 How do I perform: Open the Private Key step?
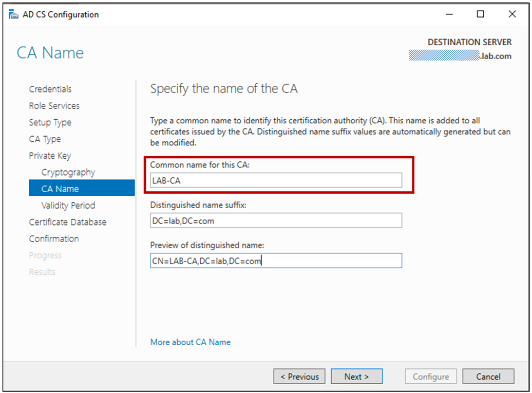[50, 155]
